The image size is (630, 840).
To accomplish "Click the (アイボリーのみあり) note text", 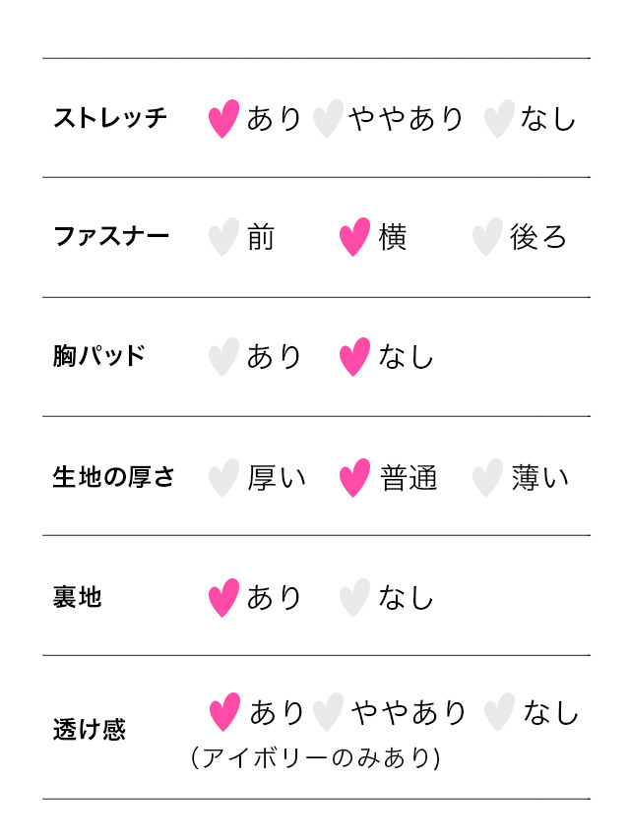I will click(x=315, y=758).
